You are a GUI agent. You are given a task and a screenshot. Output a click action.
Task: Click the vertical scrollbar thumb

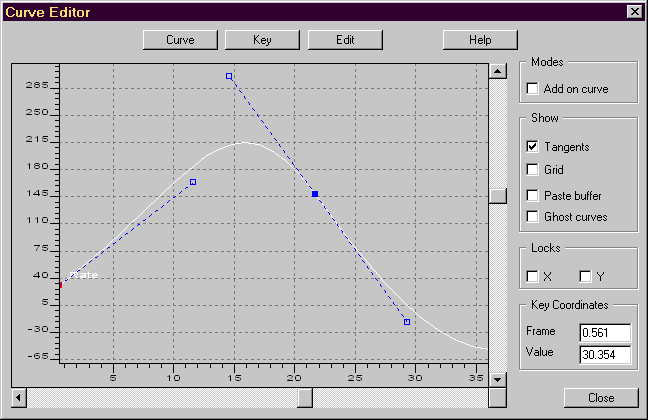tap(498, 196)
